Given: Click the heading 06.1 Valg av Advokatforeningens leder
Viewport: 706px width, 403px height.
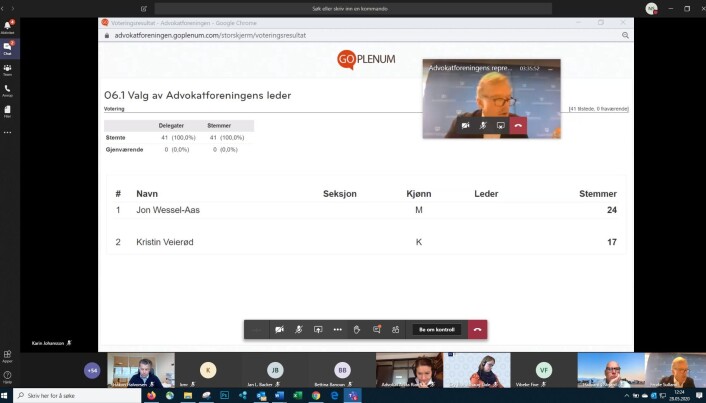Looking at the screenshot, I should pos(198,95).
